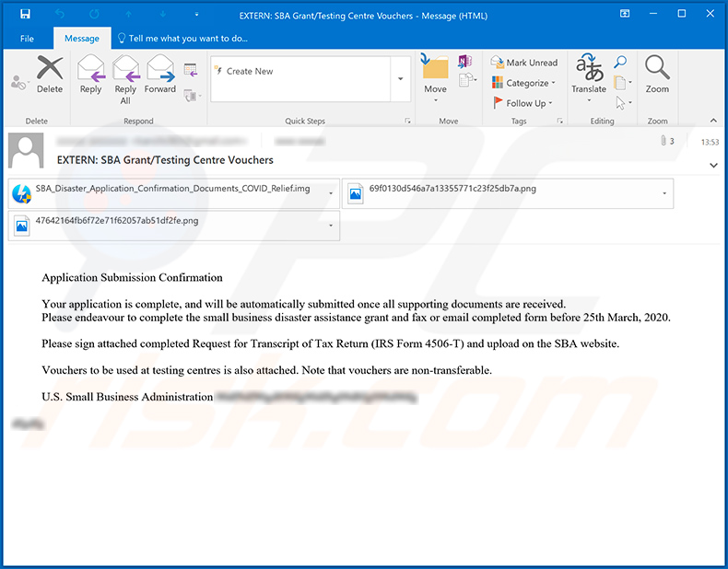This screenshot has height=569, width=728.
Task: Click 'Application Submission Confirmation' heading text
Action: pos(133,277)
